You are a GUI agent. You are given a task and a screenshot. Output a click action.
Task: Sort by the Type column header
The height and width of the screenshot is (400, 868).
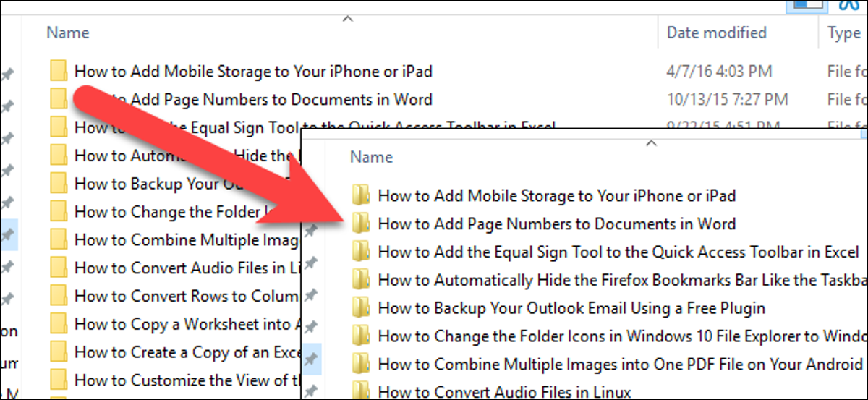pos(843,33)
